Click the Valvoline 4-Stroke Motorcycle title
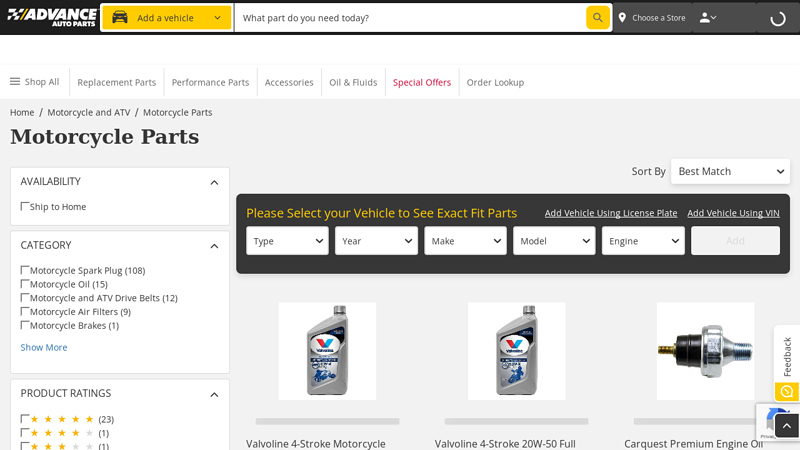The width and height of the screenshot is (800, 450). [x=316, y=444]
